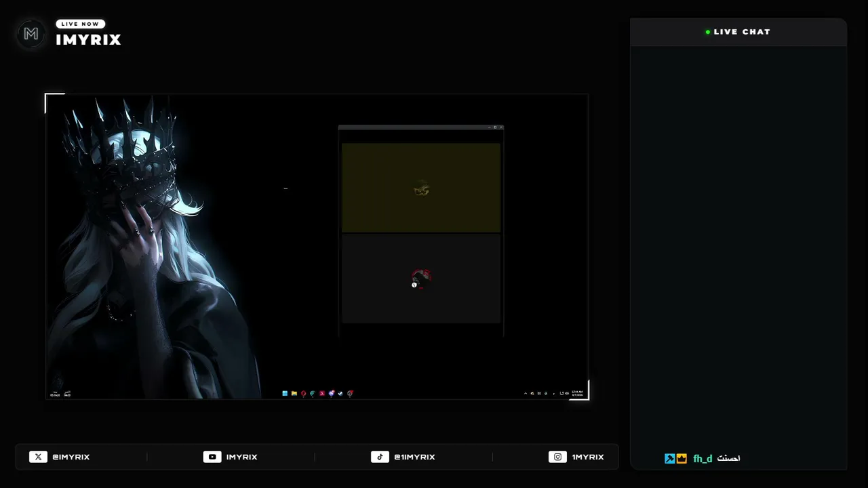Click the LIVE NOW badge
The image size is (868, 488).
pyautogui.click(x=80, y=24)
